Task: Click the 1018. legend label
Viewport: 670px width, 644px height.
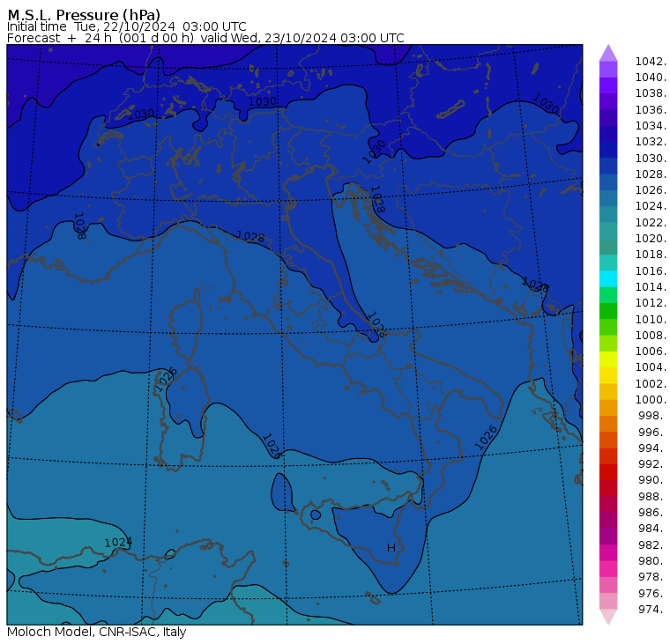Action: tap(651, 254)
